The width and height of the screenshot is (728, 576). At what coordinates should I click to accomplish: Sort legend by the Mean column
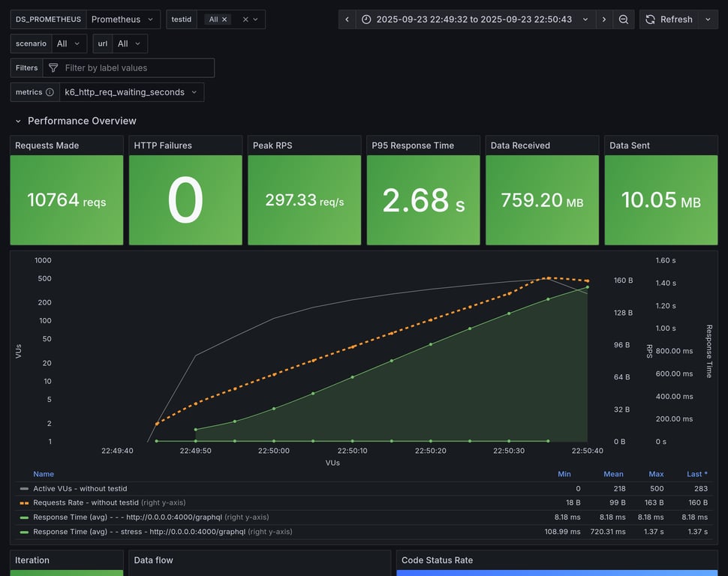click(x=613, y=474)
